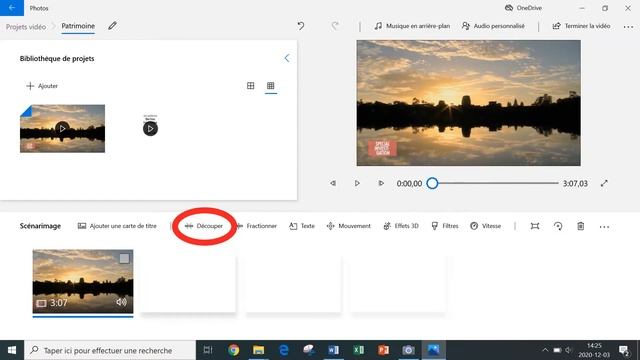
Task: Select the Patrimoine project title
Action: click(78, 26)
